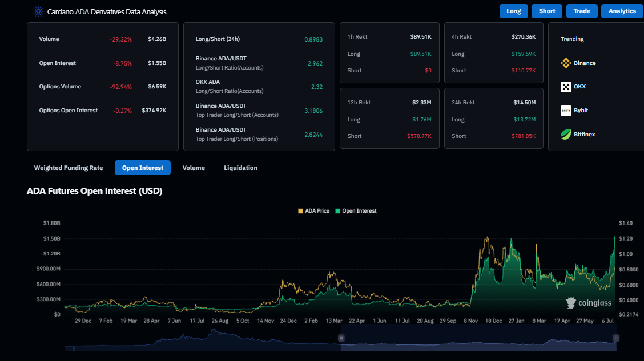Toggle Open Interest legend series

pos(356,211)
